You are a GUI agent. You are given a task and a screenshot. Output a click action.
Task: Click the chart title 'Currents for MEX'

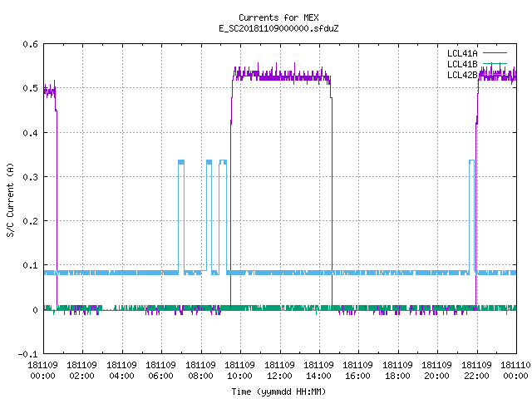coord(278,17)
